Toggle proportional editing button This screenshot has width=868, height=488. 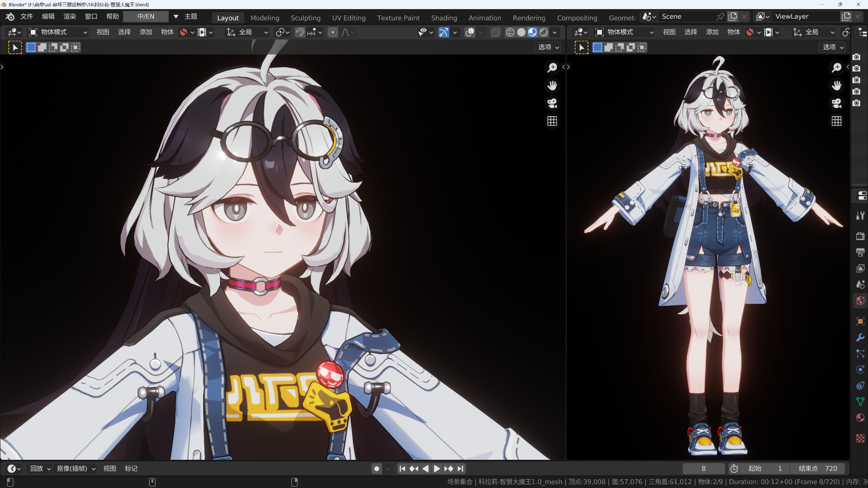[333, 32]
